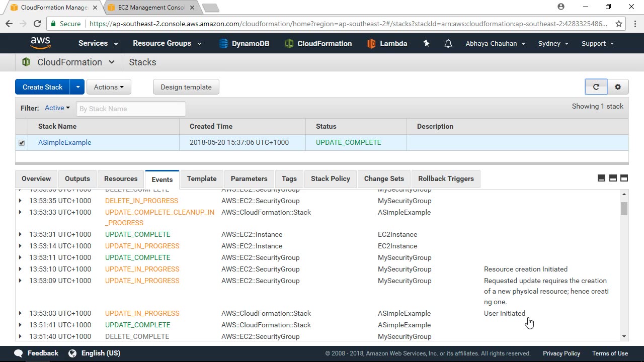Open the Rollback Triggers tab
Image resolution: width=644 pixels, height=362 pixels.
coord(446,179)
